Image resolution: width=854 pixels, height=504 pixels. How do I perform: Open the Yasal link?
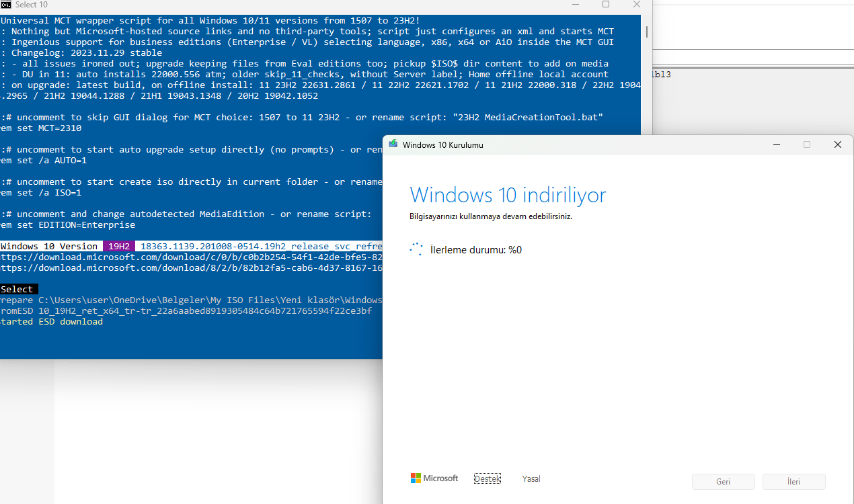click(x=531, y=479)
